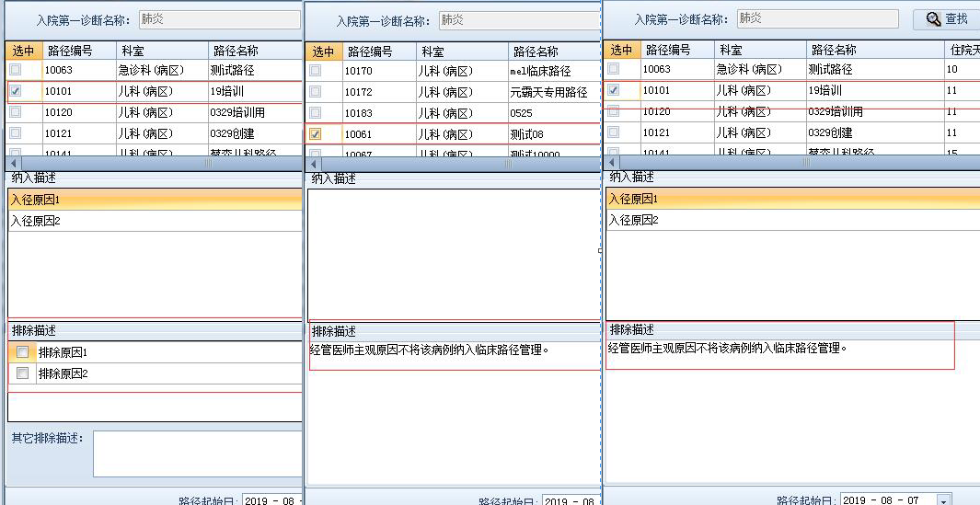980x505 pixels.
Task: Click 0329创建 cell in right panel
Action: 875,132
